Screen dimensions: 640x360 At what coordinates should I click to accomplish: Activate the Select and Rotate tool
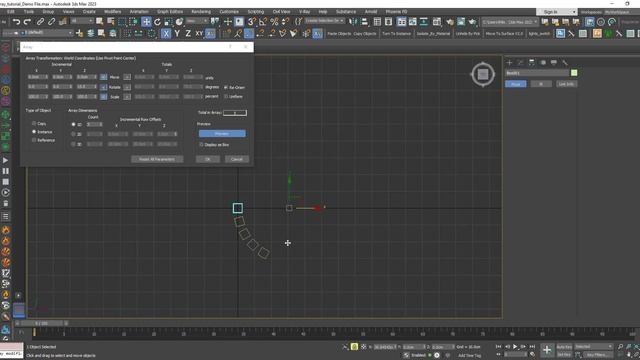click(x=157, y=22)
